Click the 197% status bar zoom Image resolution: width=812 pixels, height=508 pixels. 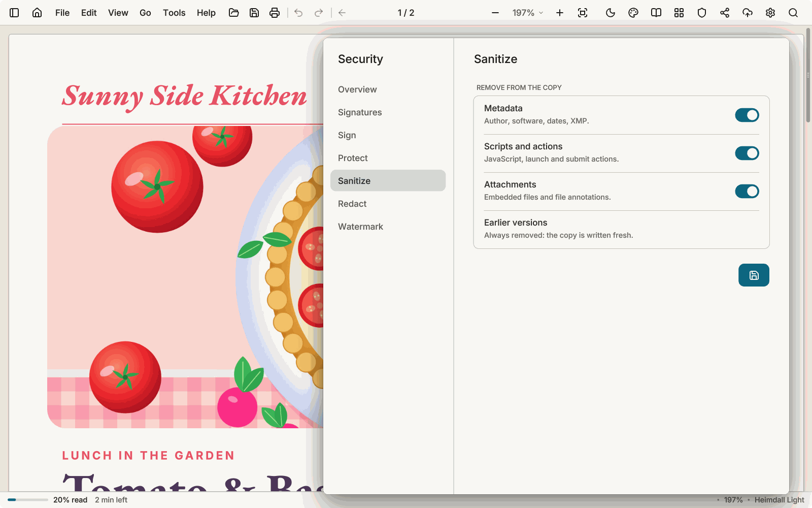pos(733,500)
